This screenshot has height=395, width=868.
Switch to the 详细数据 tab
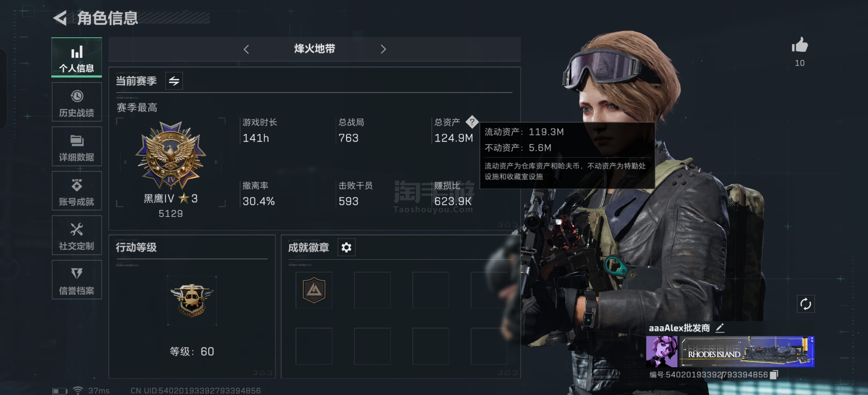(77, 146)
